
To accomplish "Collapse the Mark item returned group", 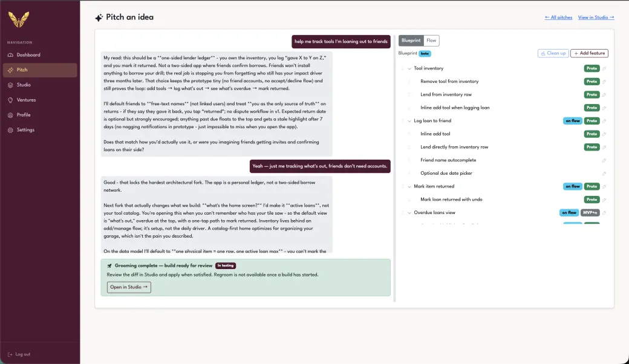I will pos(409,187).
